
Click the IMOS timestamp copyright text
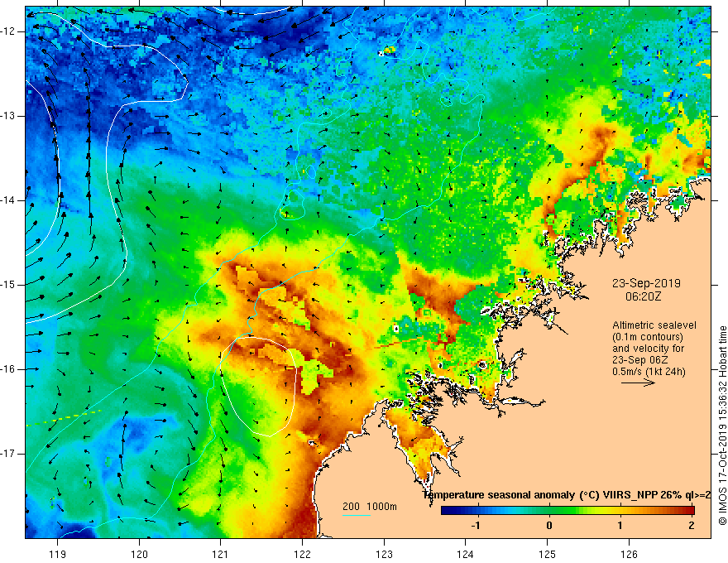[722, 426]
